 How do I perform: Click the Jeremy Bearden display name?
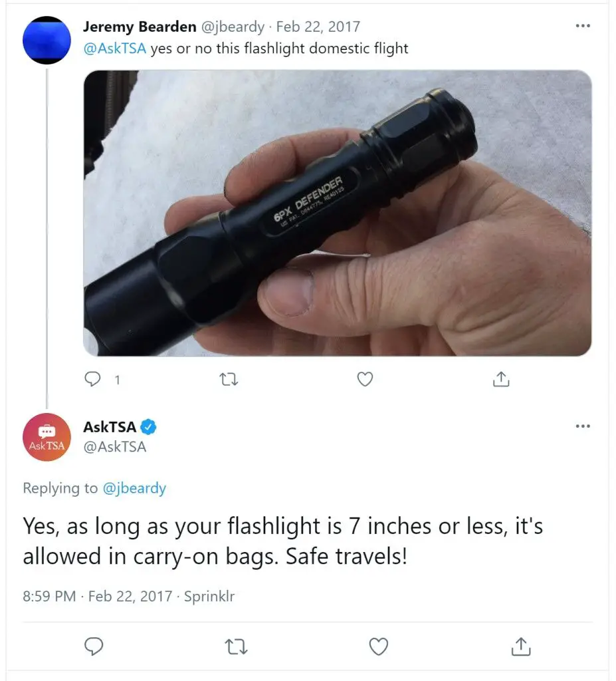click(140, 27)
